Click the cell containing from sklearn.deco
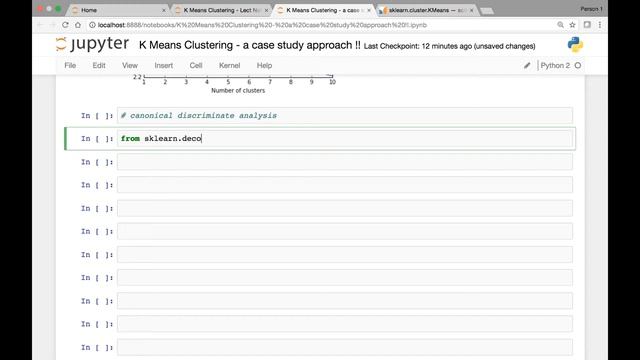The image size is (640, 360). click(345, 139)
